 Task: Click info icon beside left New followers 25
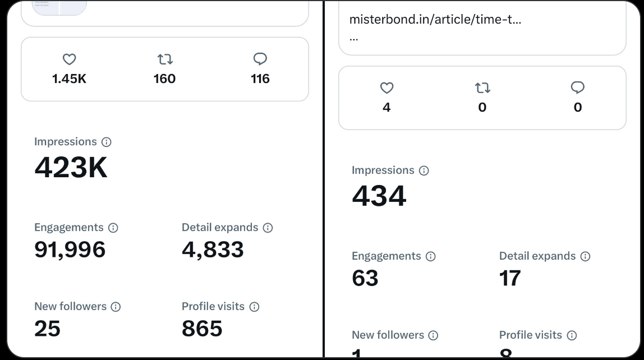point(116,307)
